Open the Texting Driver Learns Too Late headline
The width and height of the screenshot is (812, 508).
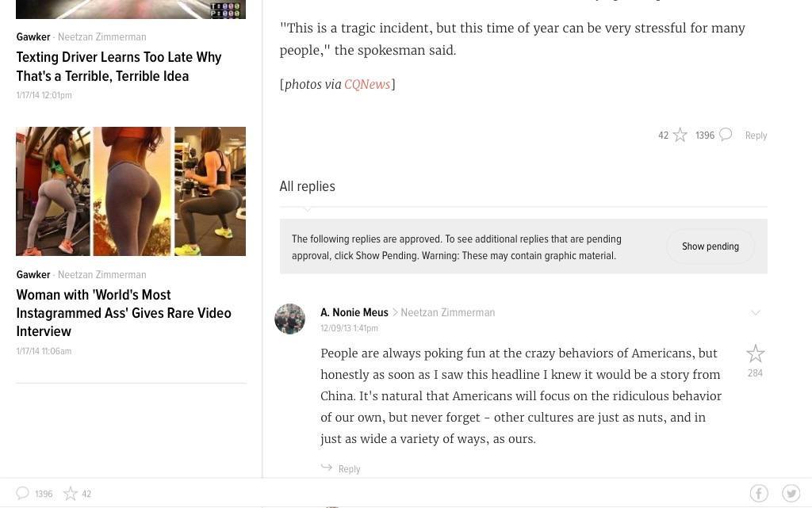coord(119,67)
